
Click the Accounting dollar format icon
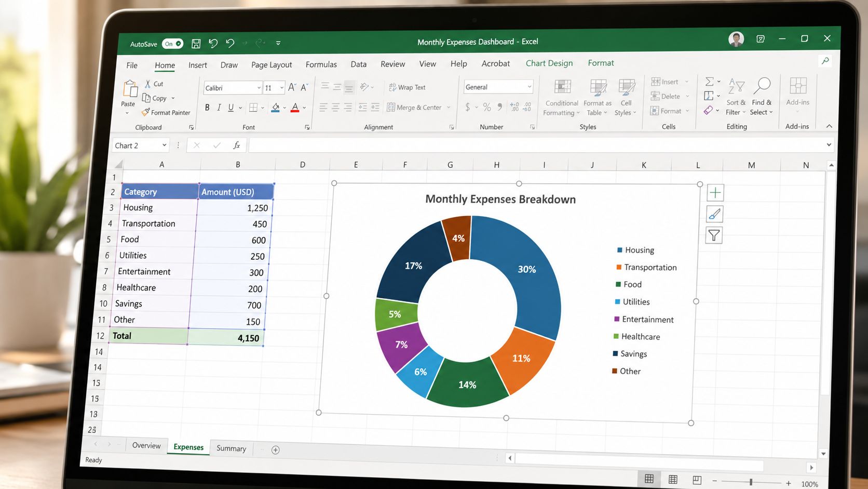468,107
